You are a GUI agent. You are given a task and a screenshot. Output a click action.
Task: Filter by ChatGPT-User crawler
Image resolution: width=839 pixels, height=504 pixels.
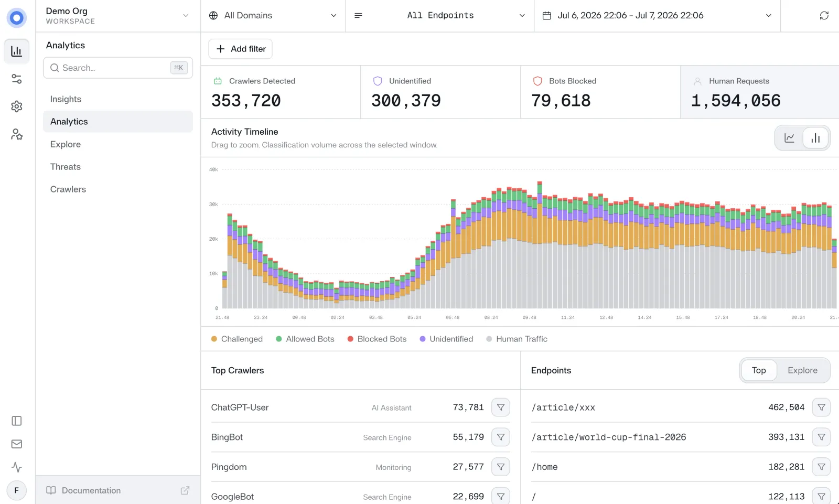pyautogui.click(x=501, y=408)
